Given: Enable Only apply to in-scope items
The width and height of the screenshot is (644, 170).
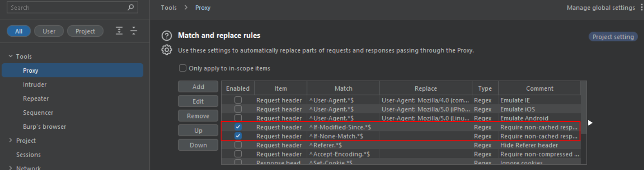Looking at the screenshot, I should (x=183, y=68).
